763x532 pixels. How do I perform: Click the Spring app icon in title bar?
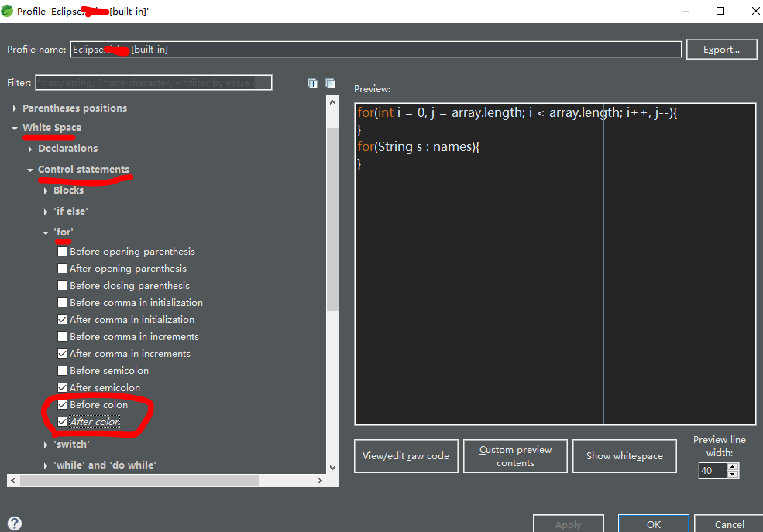click(7, 11)
